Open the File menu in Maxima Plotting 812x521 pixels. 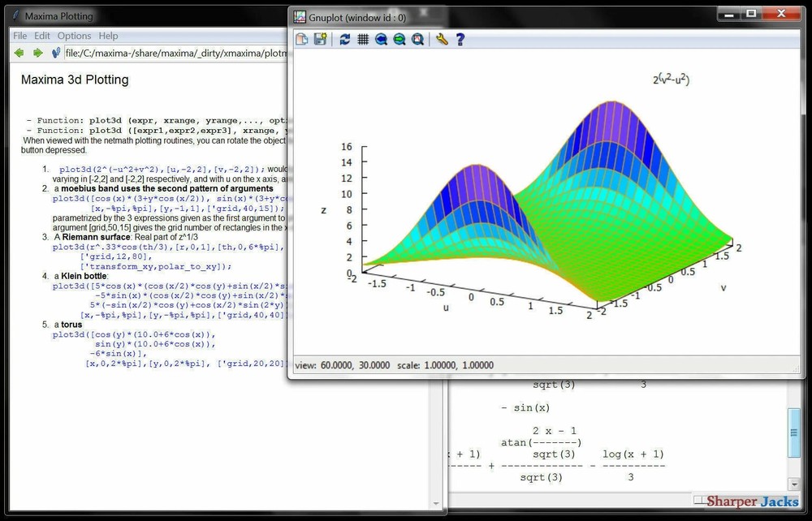coord(19,36)
